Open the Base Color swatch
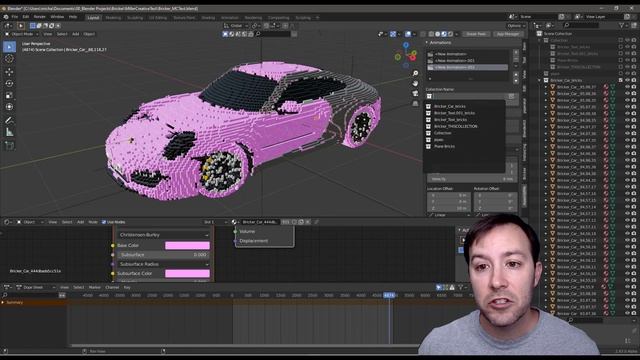The height and width of the screenshot is (360, 640). tap(187, 245)
